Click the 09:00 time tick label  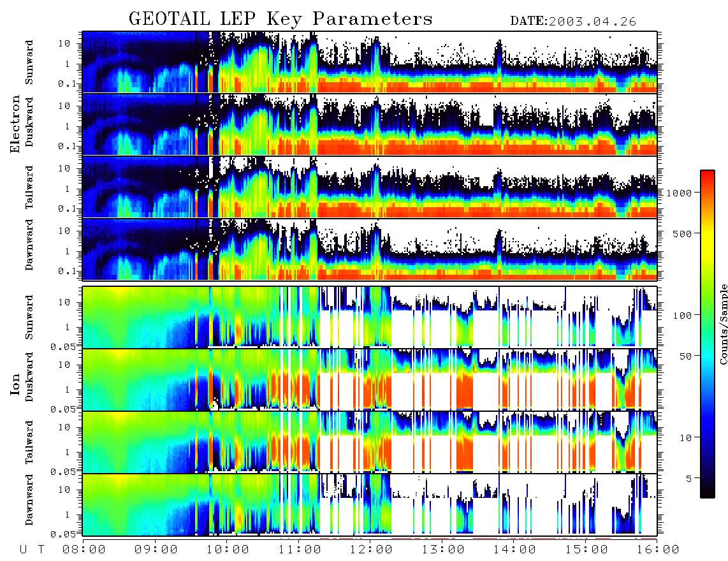pyautogui.click(x=156, y=550)
